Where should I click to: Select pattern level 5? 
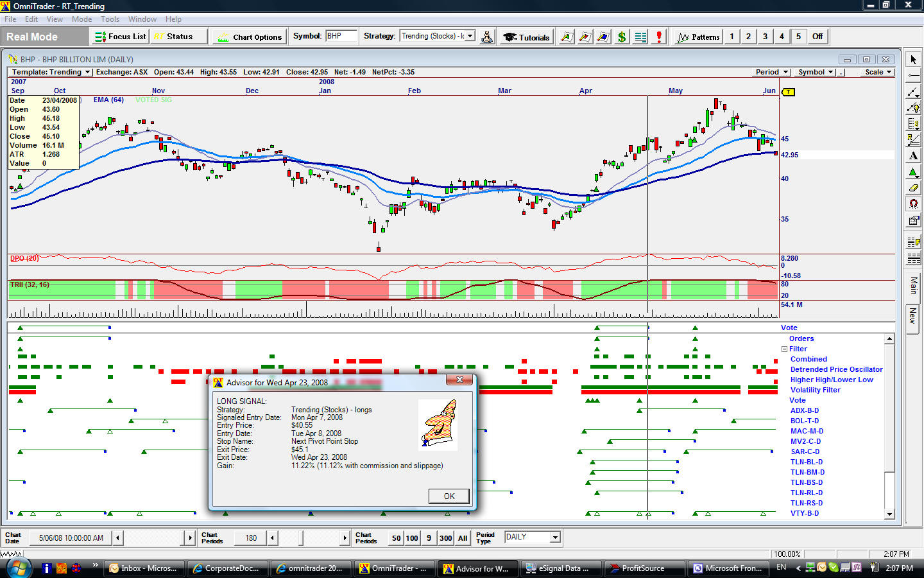point(798,37)
